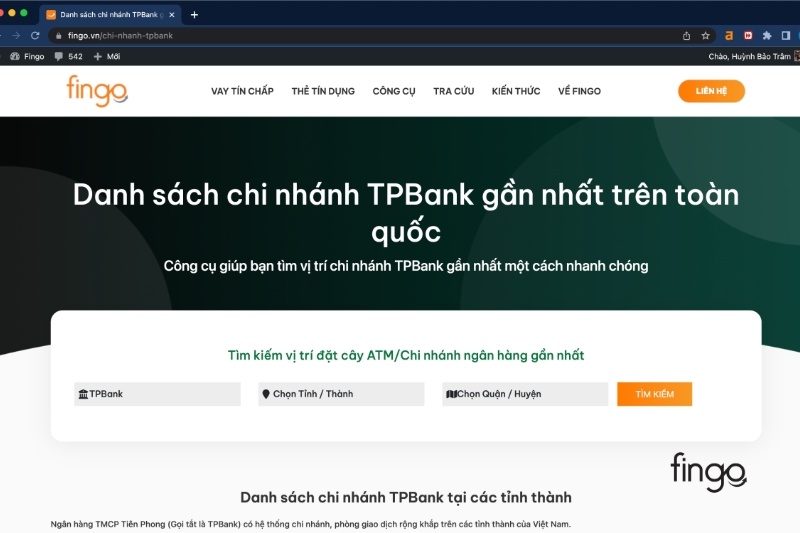
Task: Click the TÌM KIẾM search button
Action: [x=655, y=394]
